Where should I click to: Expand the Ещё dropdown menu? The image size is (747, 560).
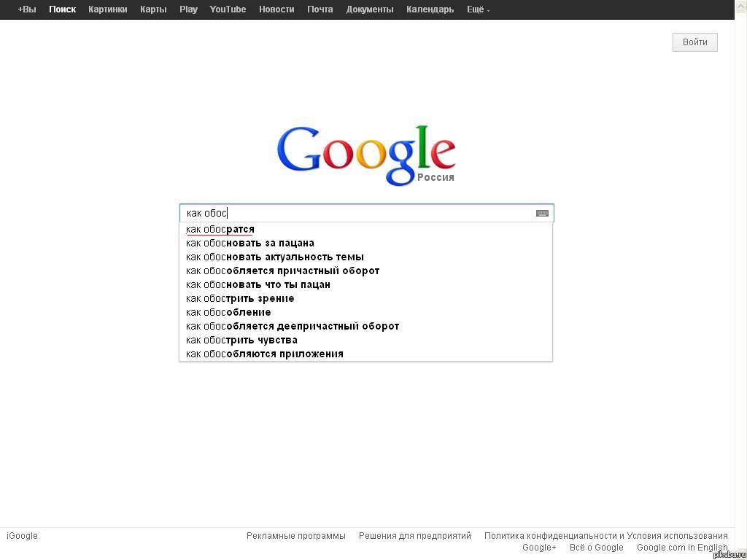pos(478,9)
